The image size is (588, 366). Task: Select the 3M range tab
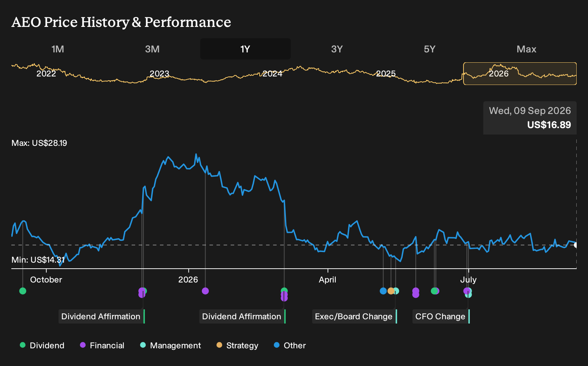152,49
